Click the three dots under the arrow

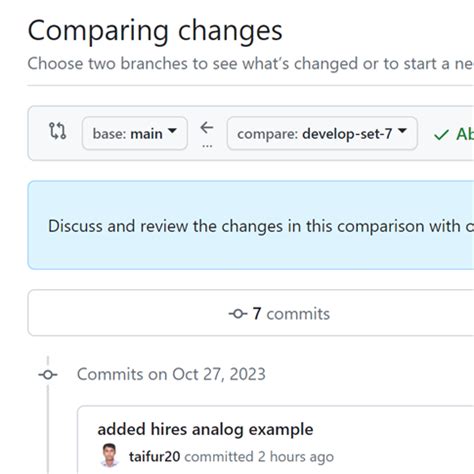[x=207, y=146]
